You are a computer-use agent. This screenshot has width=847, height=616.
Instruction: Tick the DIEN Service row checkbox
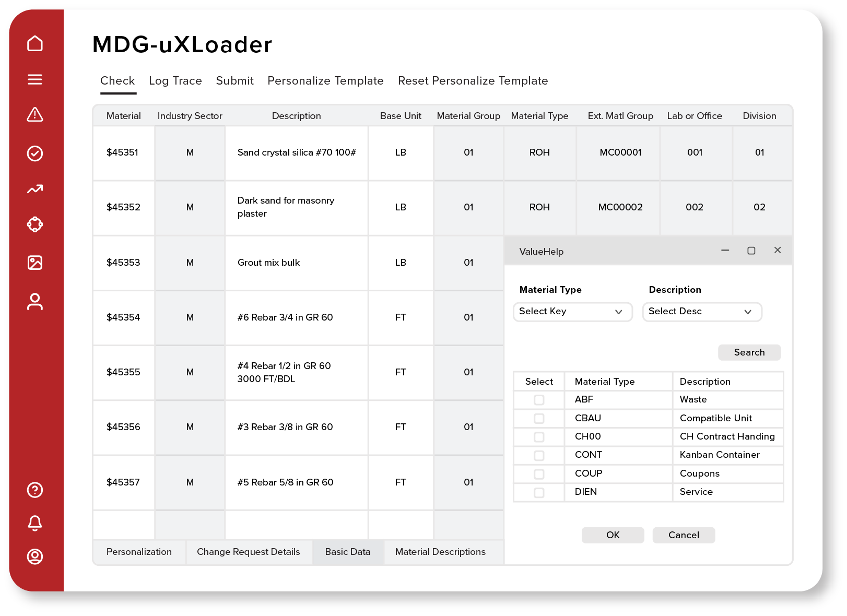(x=539, y=492)
